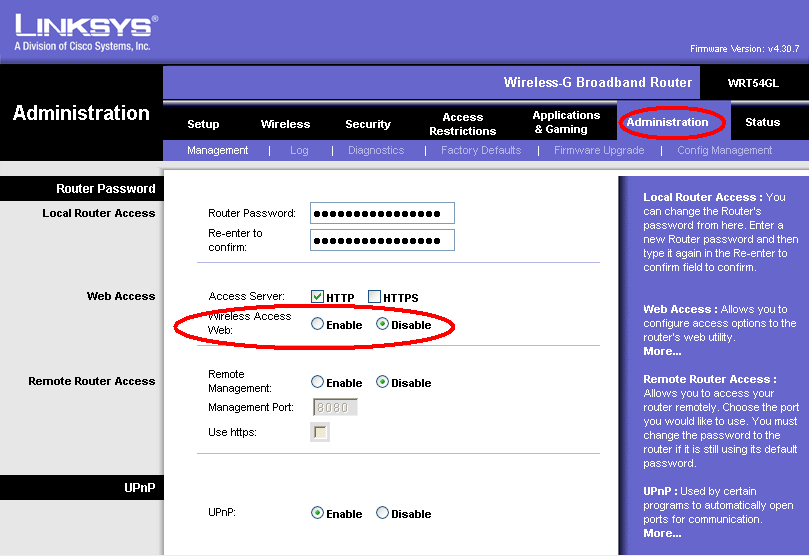Screen dimensions: 809x556
Task: Open the Config Management sub-tab
Action: point(724,150)
